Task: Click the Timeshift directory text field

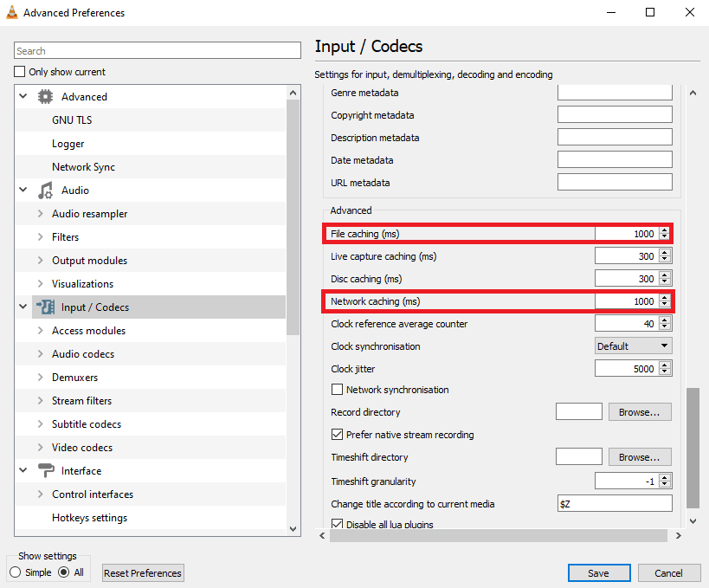Action: [x=579, y=457]
